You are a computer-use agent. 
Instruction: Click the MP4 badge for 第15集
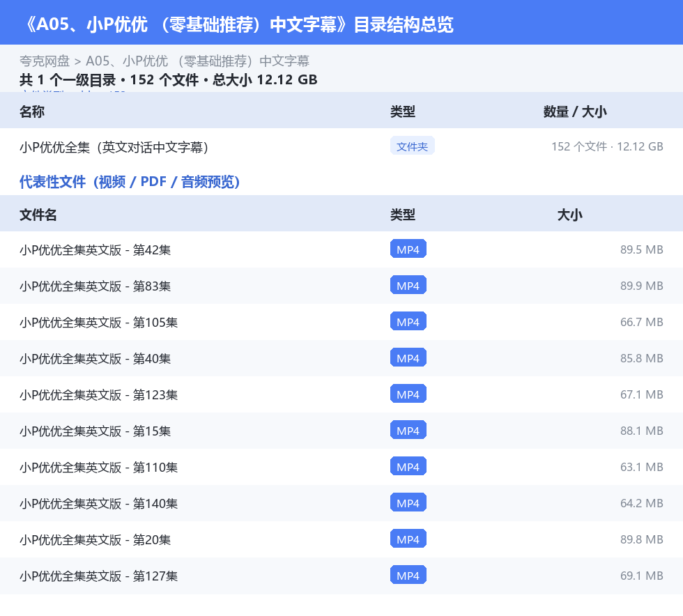tap(408, 430)
